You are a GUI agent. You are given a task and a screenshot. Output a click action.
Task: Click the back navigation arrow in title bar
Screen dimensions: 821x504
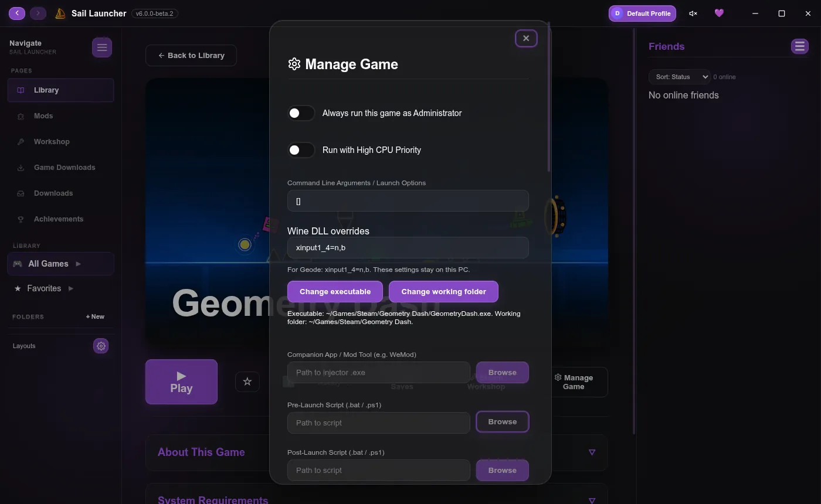pos(17,13)
